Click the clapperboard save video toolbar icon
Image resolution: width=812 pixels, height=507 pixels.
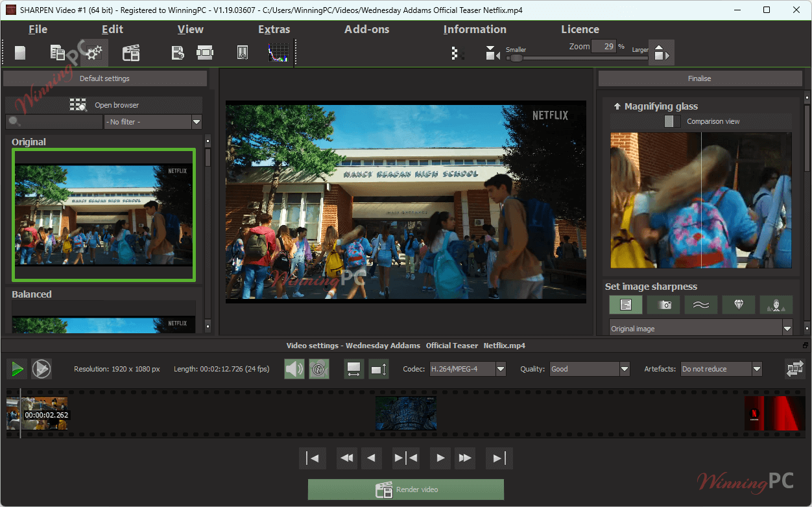coord(131,53)
